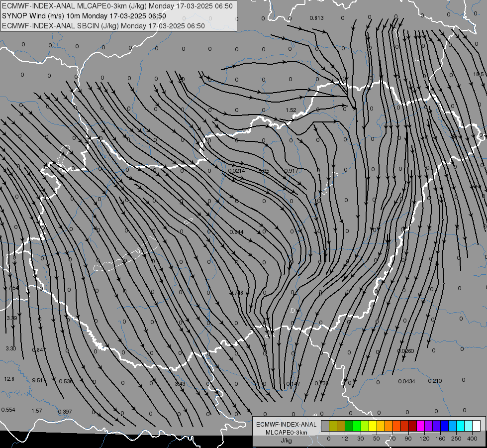Viewport: 487px width, 448px height.
Task: Click the legend tick label 12
Action: pos(345,439)
